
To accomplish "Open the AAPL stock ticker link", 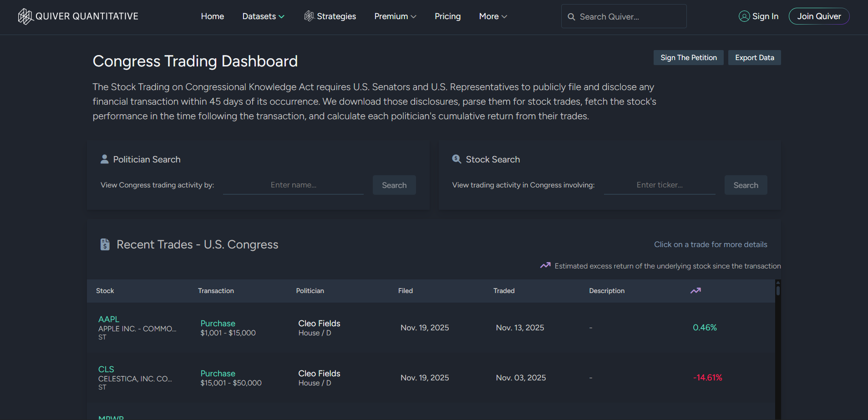I will pyautogui.click(x=109, y=319).
